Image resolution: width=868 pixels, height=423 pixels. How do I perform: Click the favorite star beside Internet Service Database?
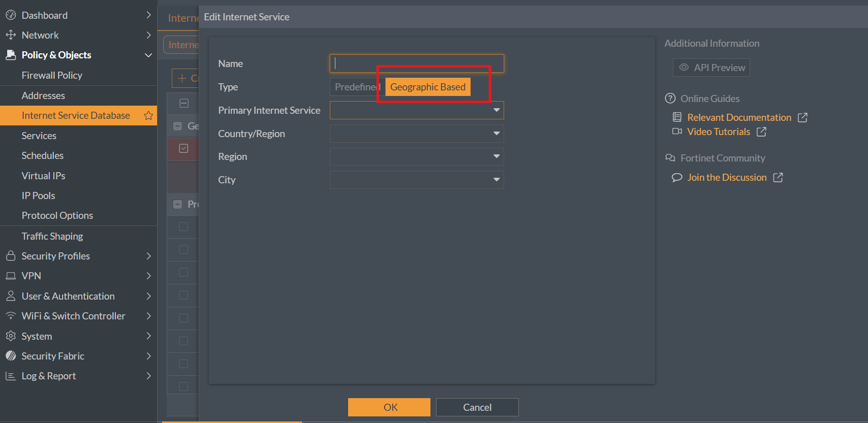click(x=148, y=115)
